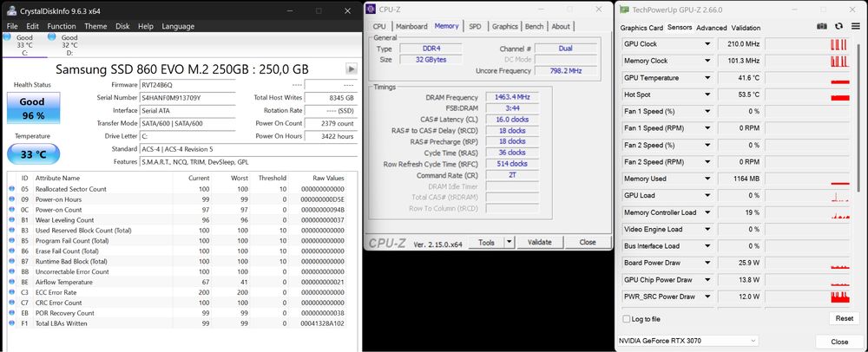Open the NVIDIA GeForce RTX 3070 selector
This screenshot has width=868, height=352.
(x=688, y=341)
